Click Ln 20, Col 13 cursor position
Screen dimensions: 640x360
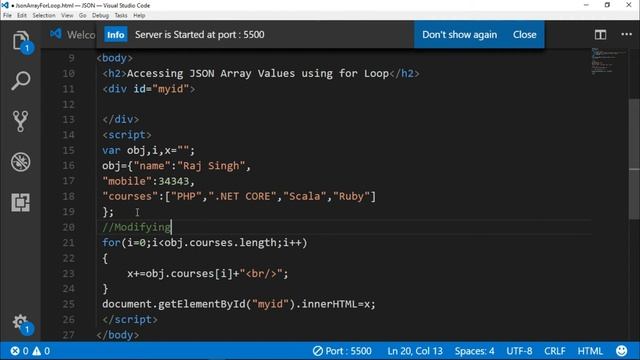tap(415, 351)
